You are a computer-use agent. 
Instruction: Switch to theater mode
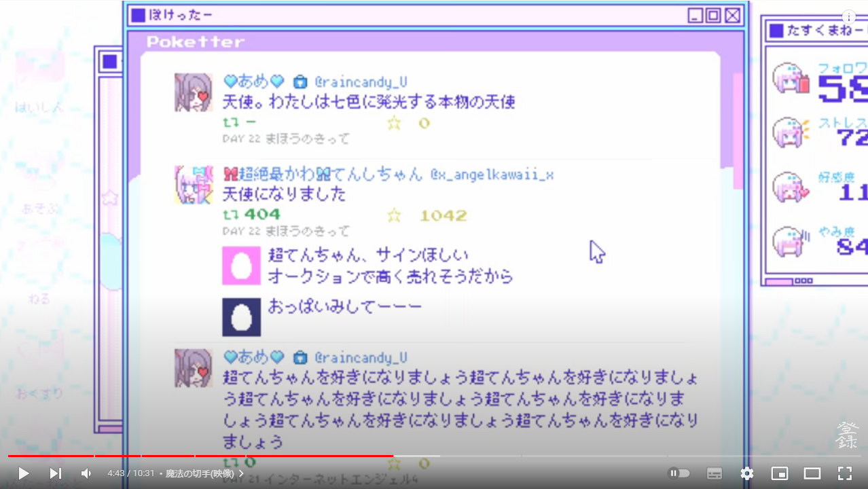pos(812,473)
